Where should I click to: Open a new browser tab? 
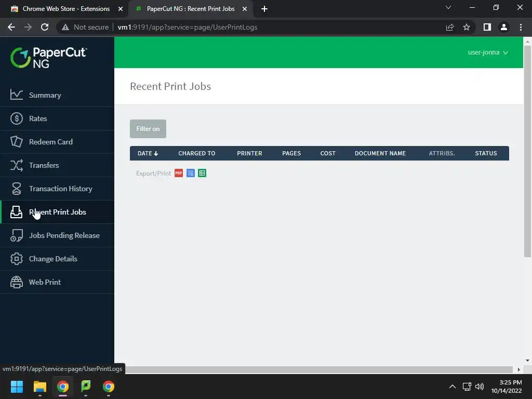pyautogui.click(x=264, y=9)
